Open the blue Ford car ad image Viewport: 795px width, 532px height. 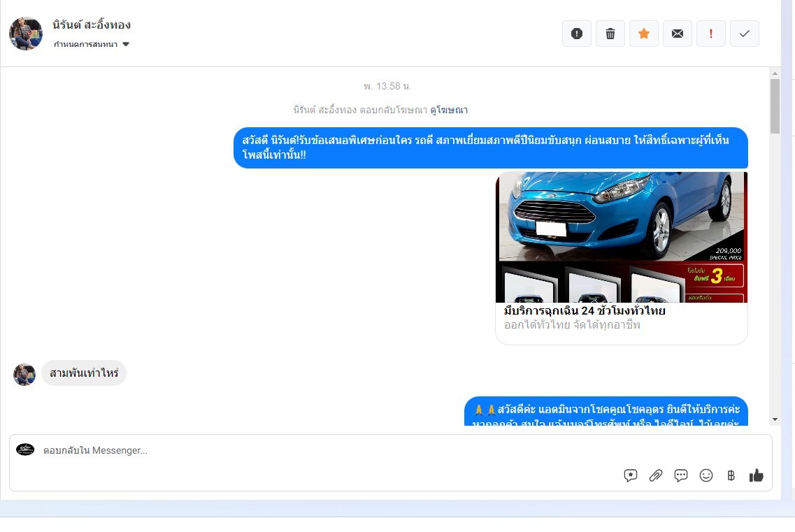pos(621,237)
